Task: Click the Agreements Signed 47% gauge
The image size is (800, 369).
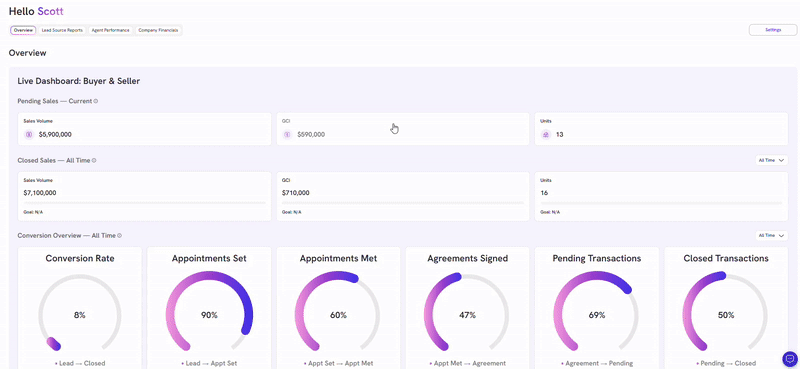Action: [x=467, y=312]
